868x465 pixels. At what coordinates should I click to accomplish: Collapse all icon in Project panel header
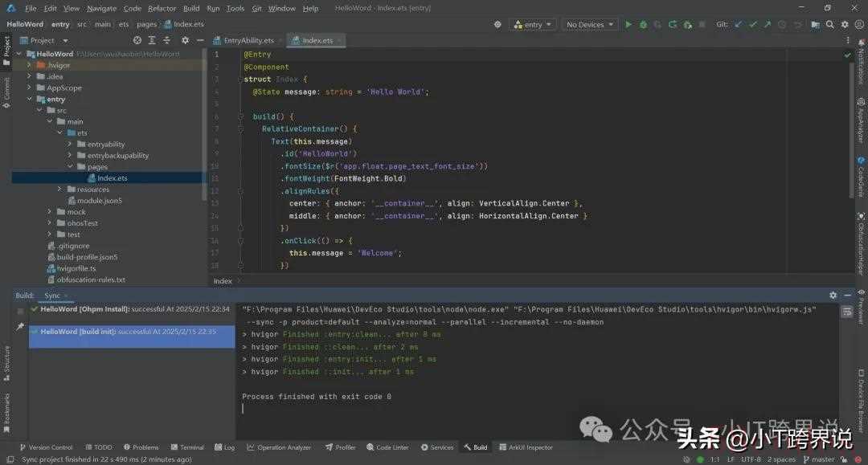tap(166, 40)
